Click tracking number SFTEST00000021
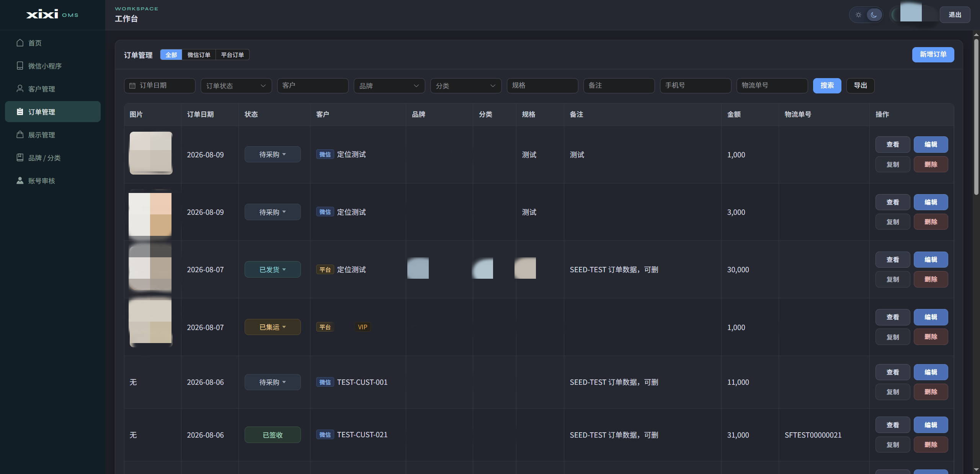The image size is (980, 474). click(813, 435)
